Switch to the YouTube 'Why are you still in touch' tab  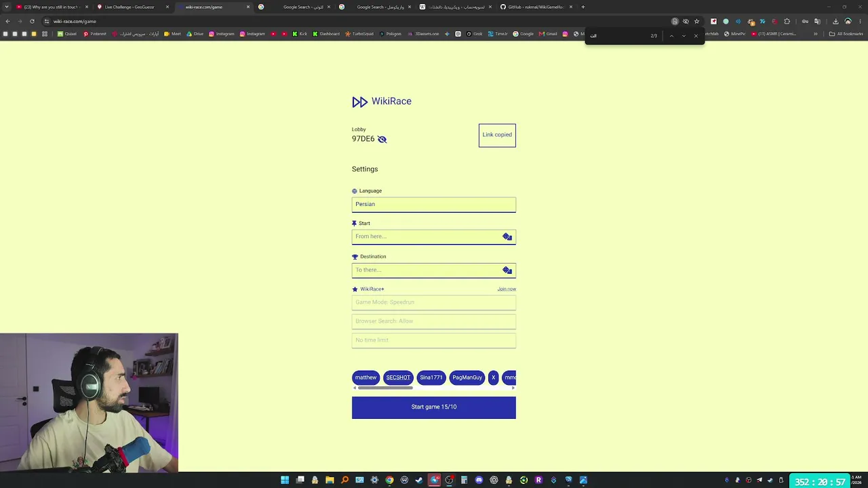pyautogui.click(x=53, y=7)
